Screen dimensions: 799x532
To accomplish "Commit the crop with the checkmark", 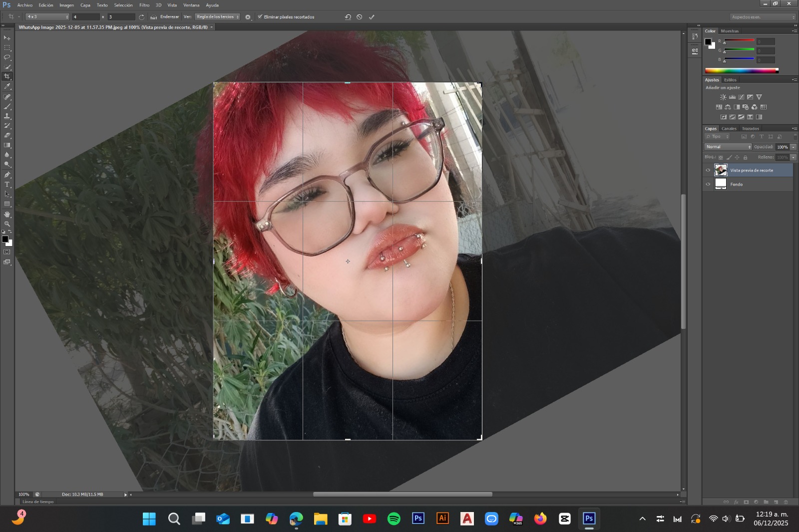I will [x=372, y=17].
